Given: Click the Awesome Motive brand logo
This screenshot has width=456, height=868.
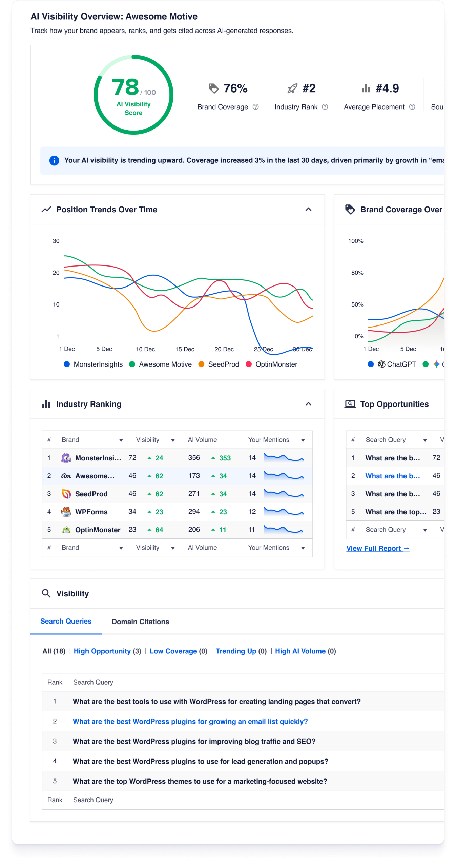Looking at the screenshot, I should coord(66,476).
